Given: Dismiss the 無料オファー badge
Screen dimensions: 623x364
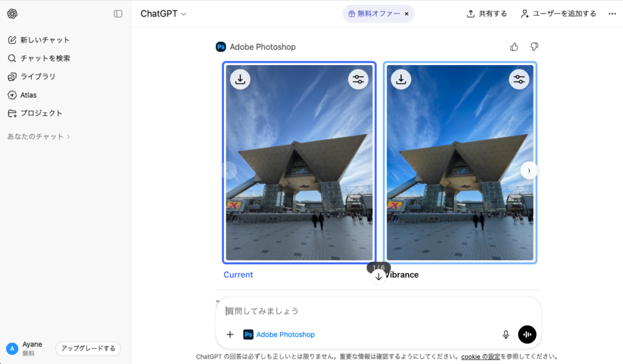Looking at the screenshot, I should click(x=406, y=14).
